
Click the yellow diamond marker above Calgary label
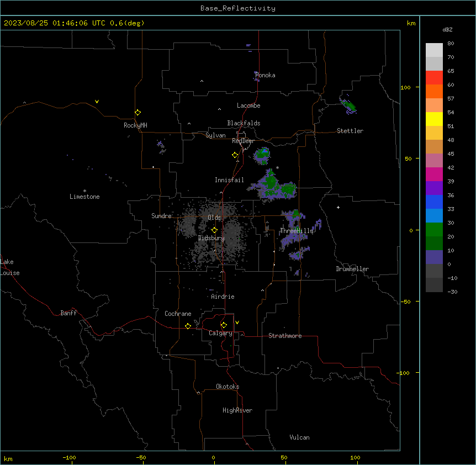(x=224, y=325)
